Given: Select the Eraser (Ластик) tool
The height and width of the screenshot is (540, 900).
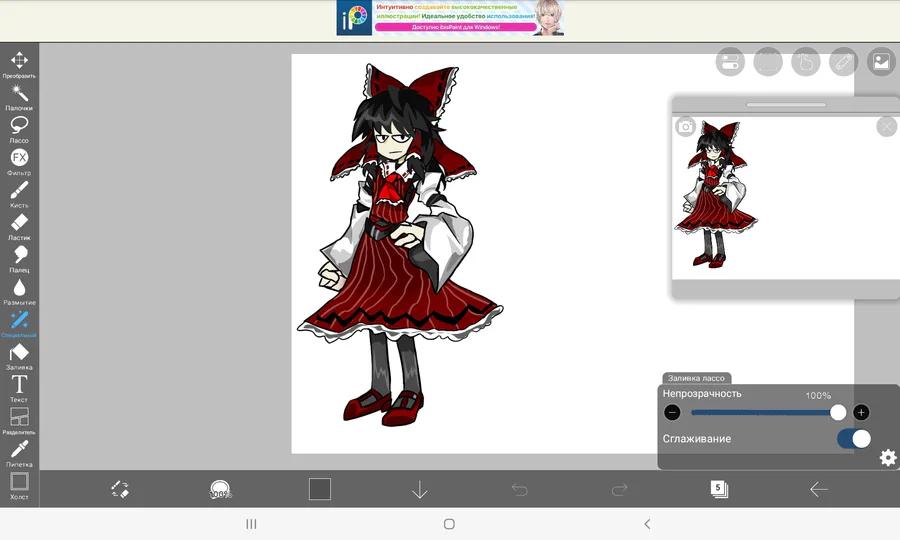Looking at the screenshot, I should [x=19, y=227].
